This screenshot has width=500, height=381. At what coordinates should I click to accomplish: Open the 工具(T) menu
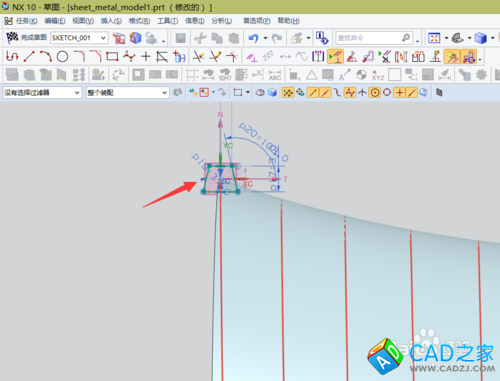168,21
